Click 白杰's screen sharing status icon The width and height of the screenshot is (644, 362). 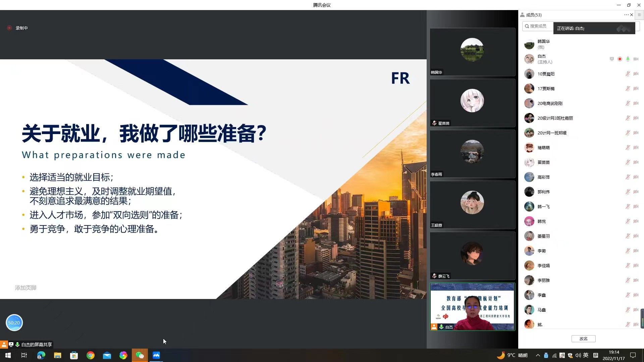pos(612,59)
